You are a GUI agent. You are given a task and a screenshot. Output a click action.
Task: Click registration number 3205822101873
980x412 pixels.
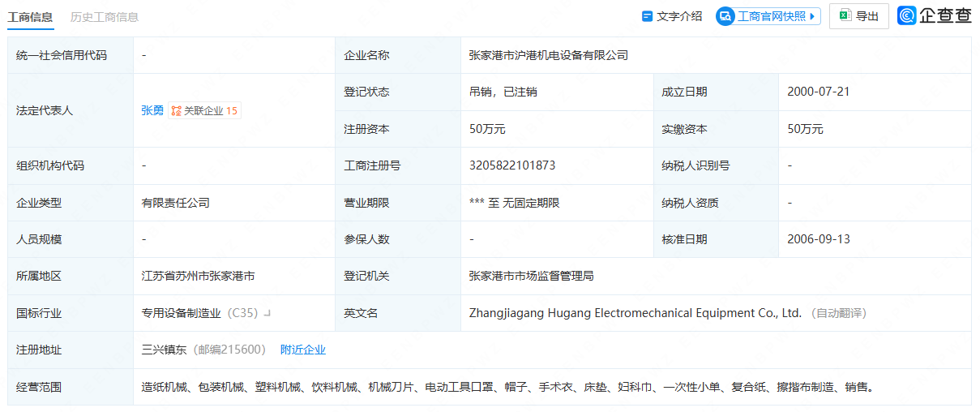pos(512,165)
